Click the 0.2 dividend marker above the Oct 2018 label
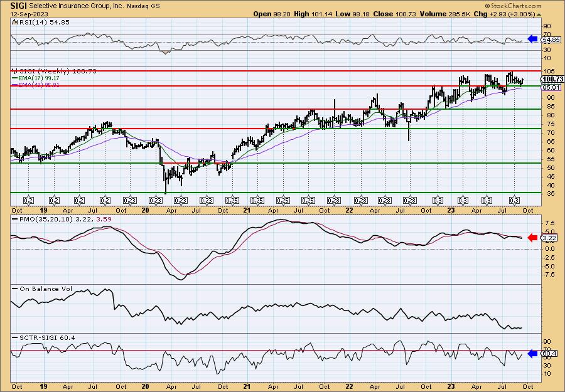 pyautogui.click(x=28, y=201)
